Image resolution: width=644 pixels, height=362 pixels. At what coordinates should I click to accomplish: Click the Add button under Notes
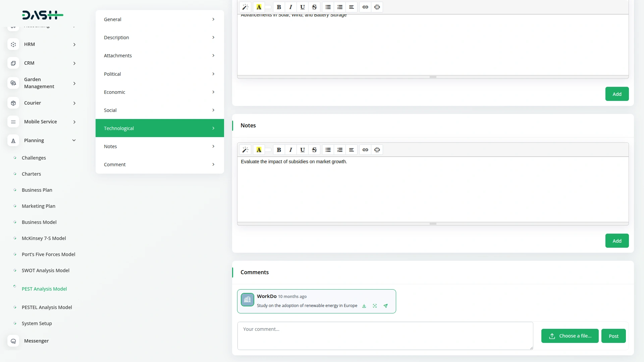[617, 241]
